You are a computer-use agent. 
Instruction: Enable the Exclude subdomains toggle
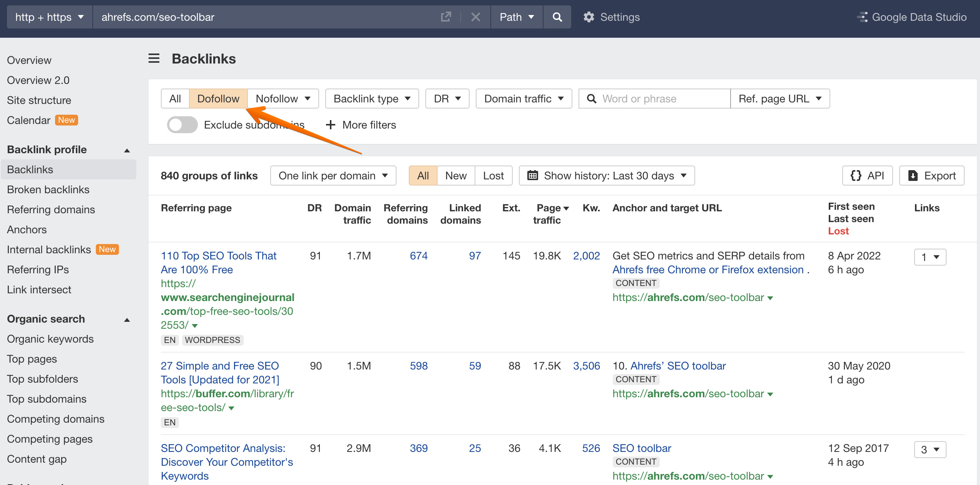[x=182, y=125]
